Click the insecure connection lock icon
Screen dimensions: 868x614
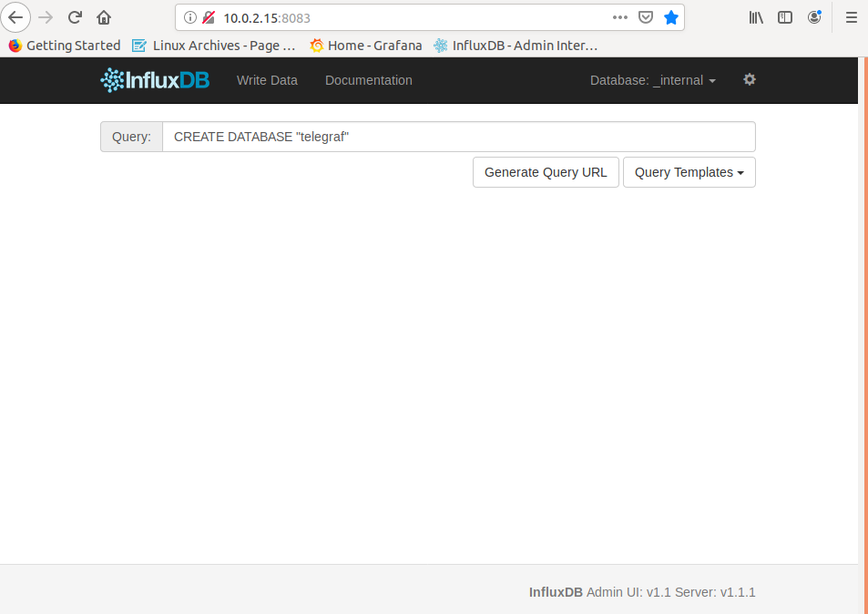click(x=209, y=17)
